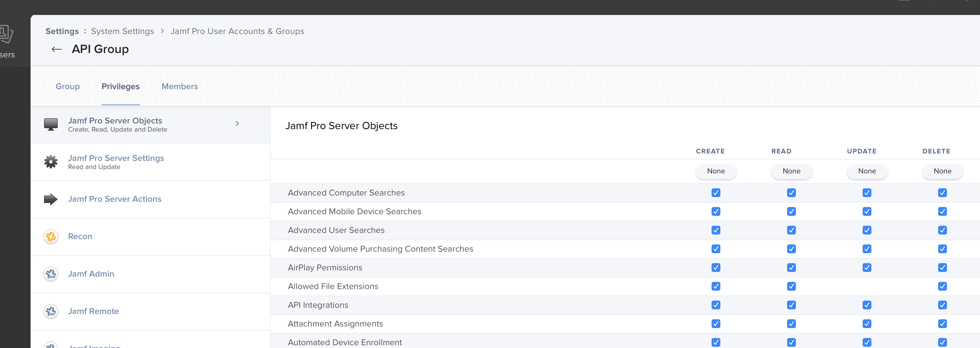Toggle Update for API Integrations
Image resolution: width=980 pixels, height=348 pixels.
867,305
